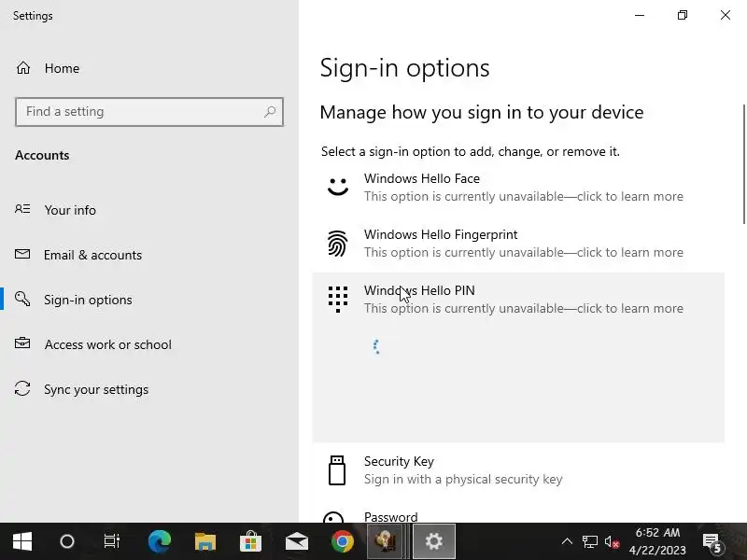Click the Accounts section heading
This screenshot has height=560, width=747.
[42, 155]
